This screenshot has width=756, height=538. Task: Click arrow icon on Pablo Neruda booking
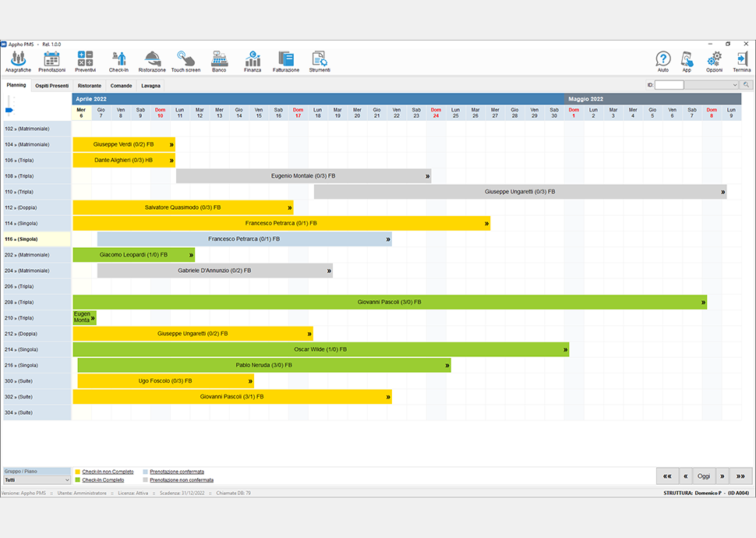447,365
